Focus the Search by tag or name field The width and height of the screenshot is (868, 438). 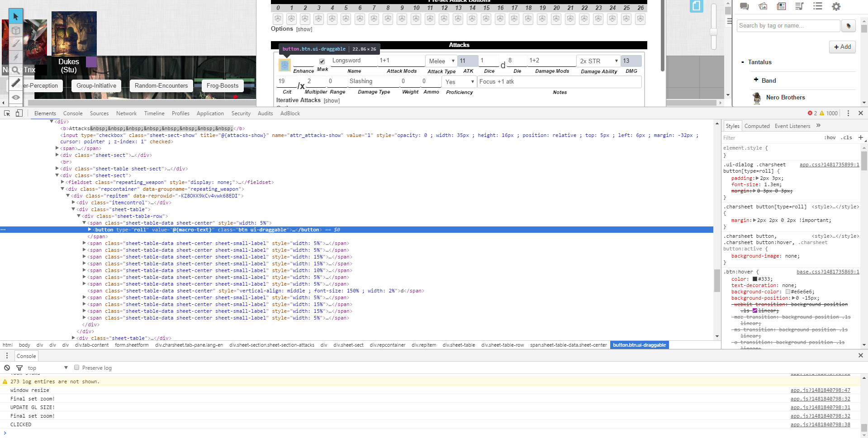pos(788,26)
